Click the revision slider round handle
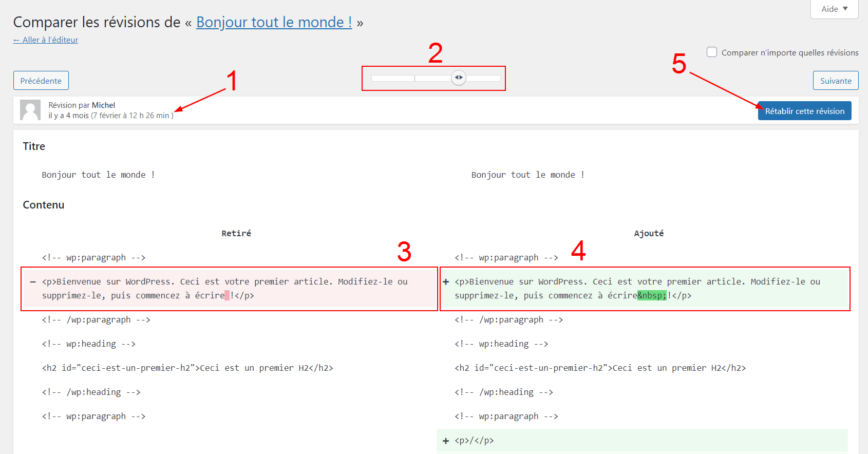The image size is (868, 454). point(459,78)
